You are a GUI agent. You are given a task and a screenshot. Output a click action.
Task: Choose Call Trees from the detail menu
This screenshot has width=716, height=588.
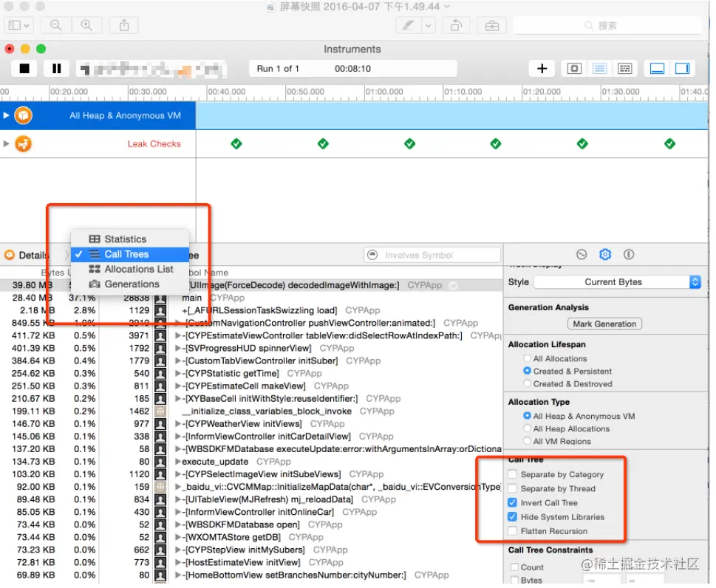130,254
